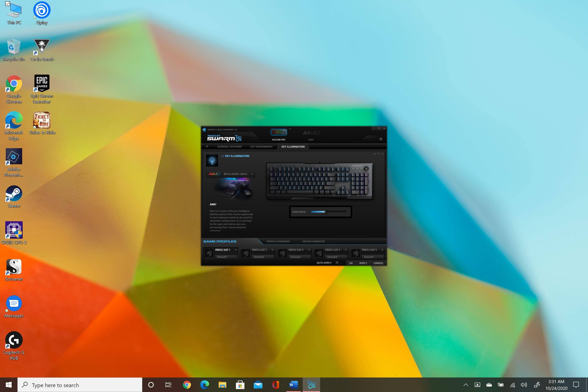Adjust the Brightness slider
This screenshot has height=392, width=588.
click(x=325, y=211)
